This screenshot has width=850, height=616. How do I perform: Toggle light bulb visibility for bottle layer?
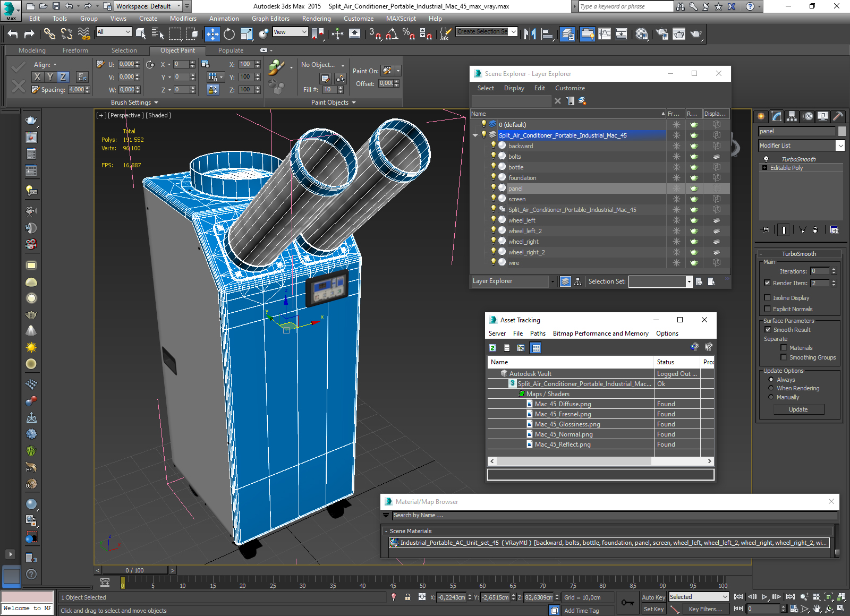click(494, 167)
